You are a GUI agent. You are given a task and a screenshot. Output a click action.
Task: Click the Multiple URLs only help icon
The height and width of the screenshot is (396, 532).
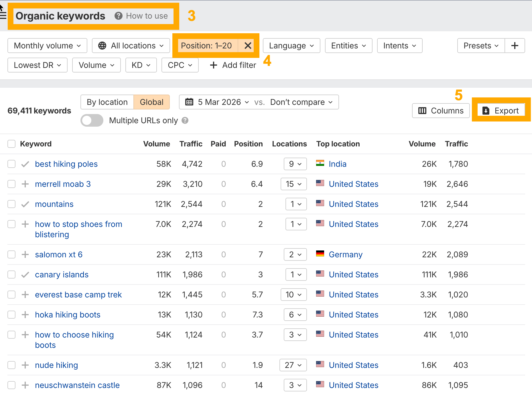coord(185,120)
